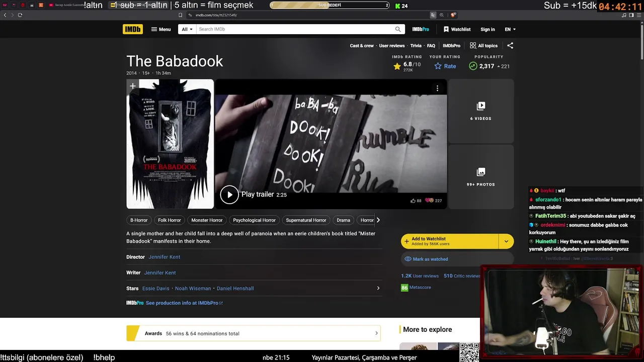Open the 86 Metascore link
The width and height of the screenshot is (644, 362).
416,288
